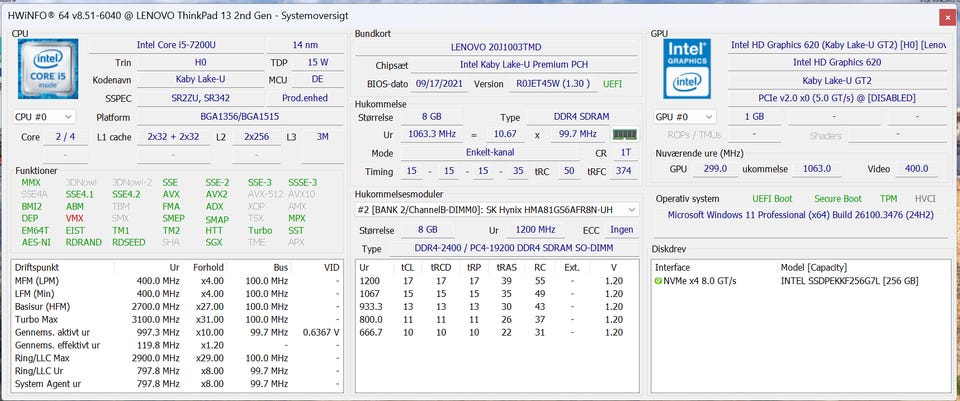Click the BIOS version R0JET45W (1.30) field
This screenshot has height=401, width=960.
[553, 84]
